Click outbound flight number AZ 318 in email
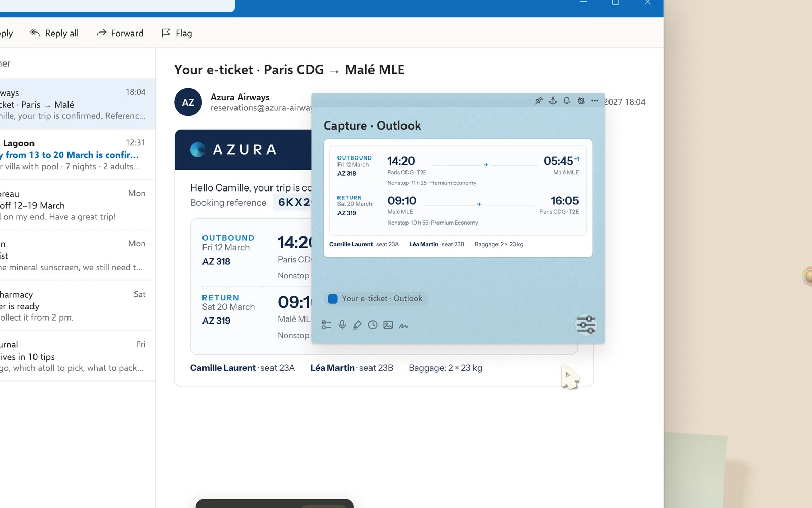The height and width of the screenshot is (508, 812). pos(216,261)
